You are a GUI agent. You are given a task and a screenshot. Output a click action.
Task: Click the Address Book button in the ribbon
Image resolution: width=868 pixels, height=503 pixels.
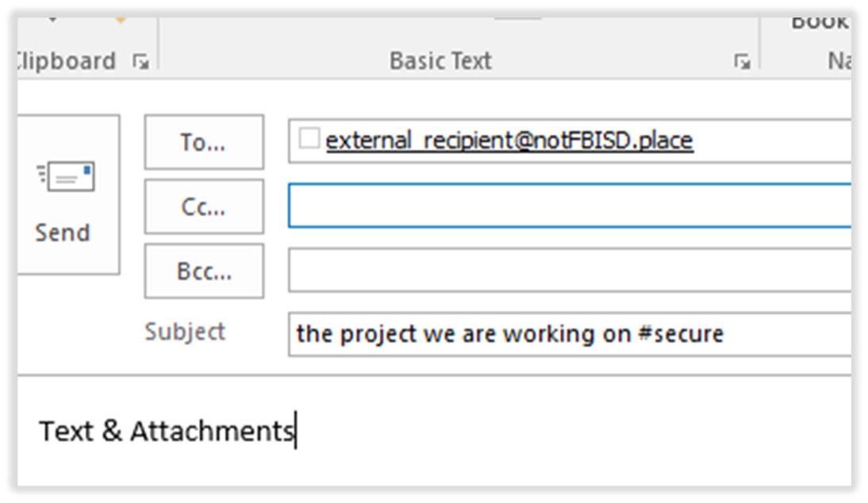820,22
